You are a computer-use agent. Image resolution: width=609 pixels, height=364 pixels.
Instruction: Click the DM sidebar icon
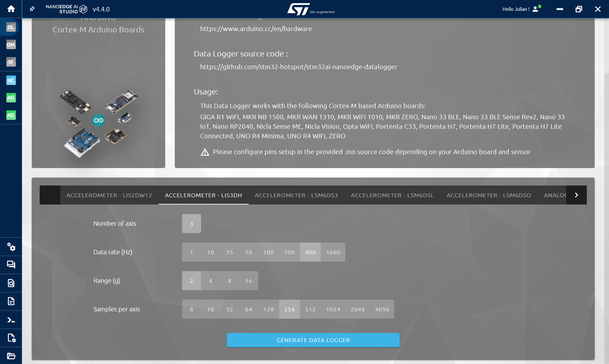point(11,45)
